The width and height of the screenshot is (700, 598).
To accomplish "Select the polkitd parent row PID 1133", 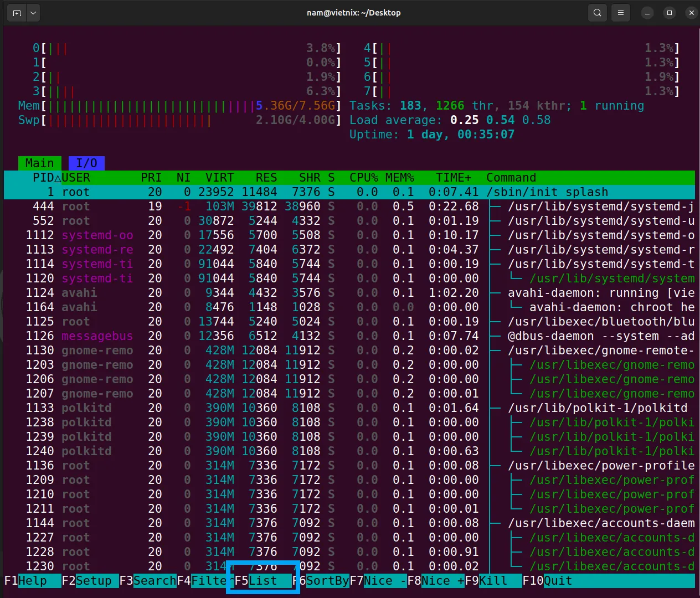I will [349, 408].
